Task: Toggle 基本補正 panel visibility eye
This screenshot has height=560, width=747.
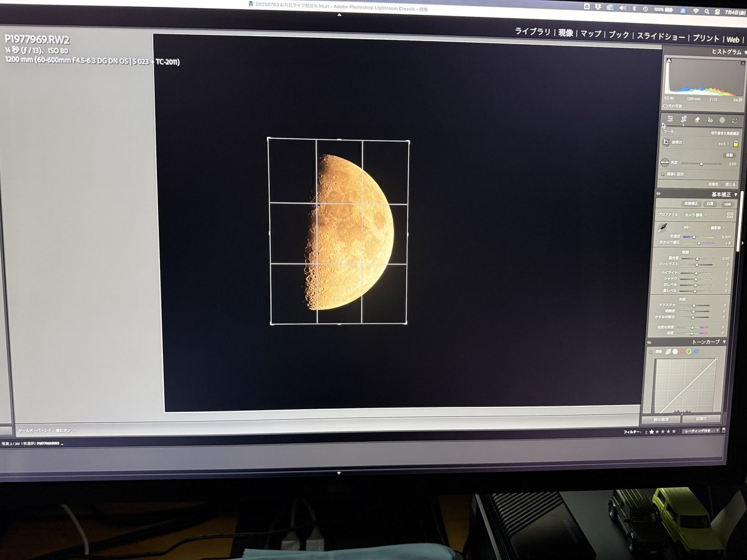Action: [658, 194]
